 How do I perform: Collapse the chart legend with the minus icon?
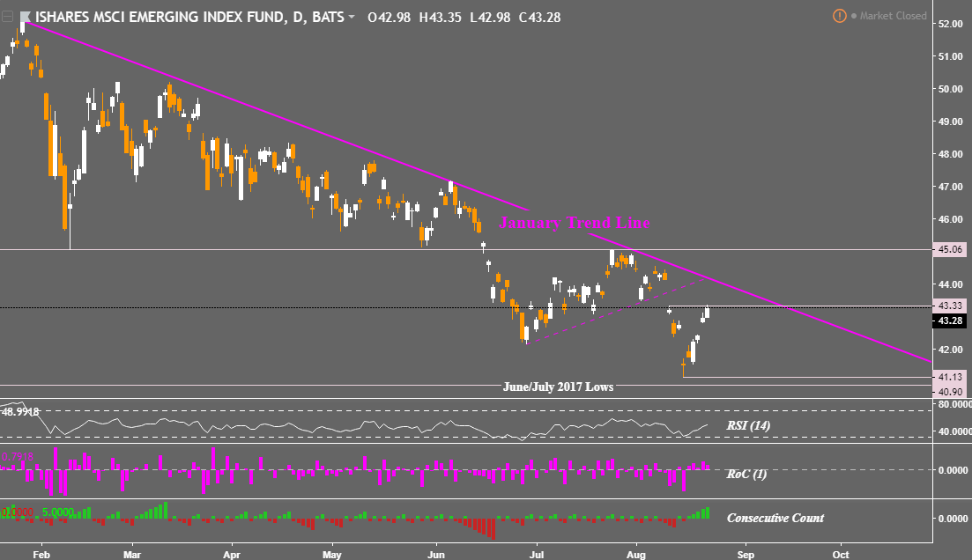pyautogui.click(x=7, y=17)
